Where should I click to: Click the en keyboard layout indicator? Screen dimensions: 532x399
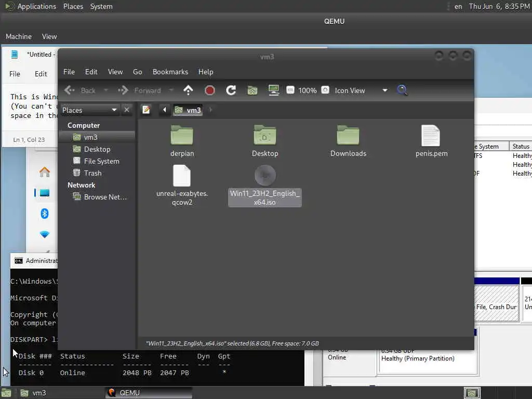pos(458,6)
